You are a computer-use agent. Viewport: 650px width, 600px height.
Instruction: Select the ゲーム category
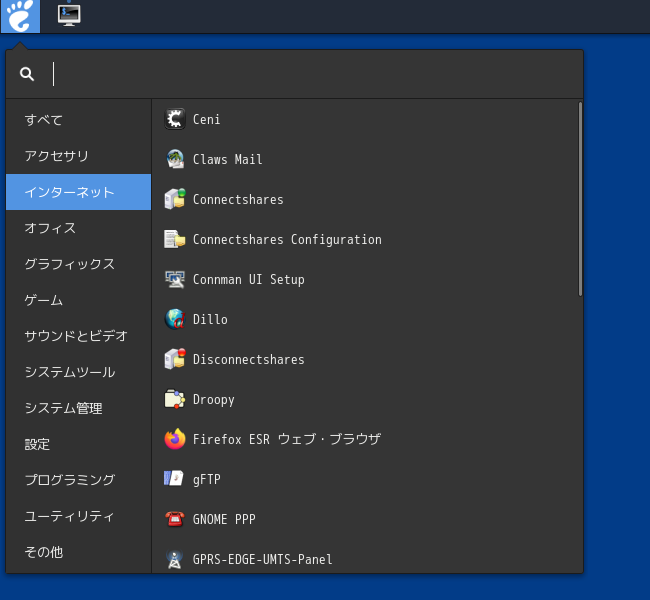pos(78,300)
